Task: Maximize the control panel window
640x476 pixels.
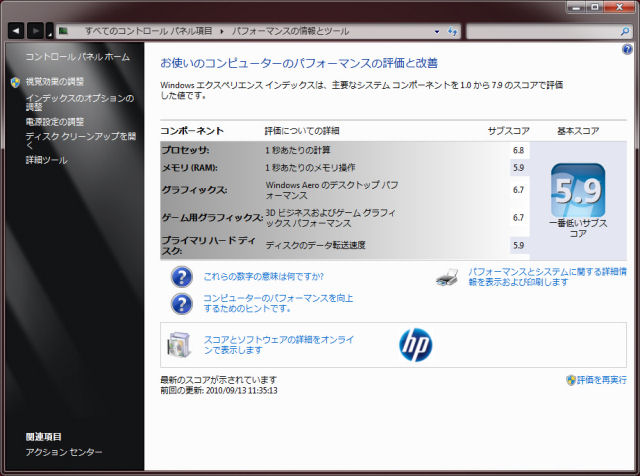Action: tap(595, 7)
